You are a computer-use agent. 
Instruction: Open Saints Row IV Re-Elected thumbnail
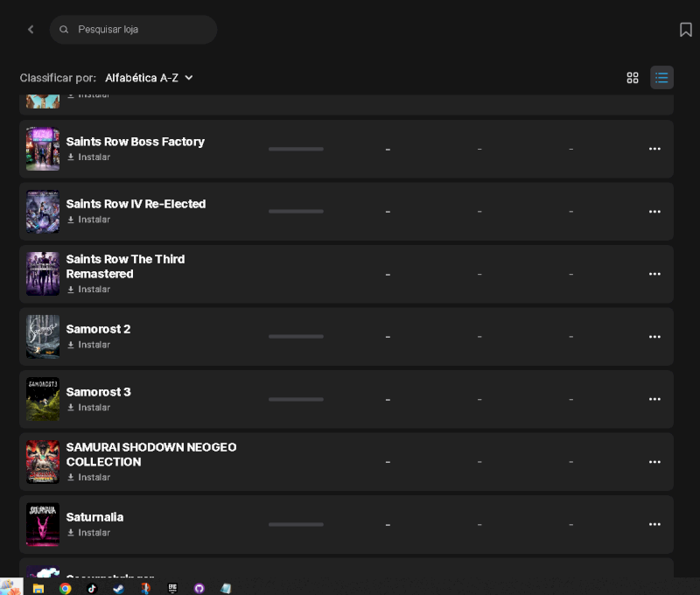(x=43, y=212)
